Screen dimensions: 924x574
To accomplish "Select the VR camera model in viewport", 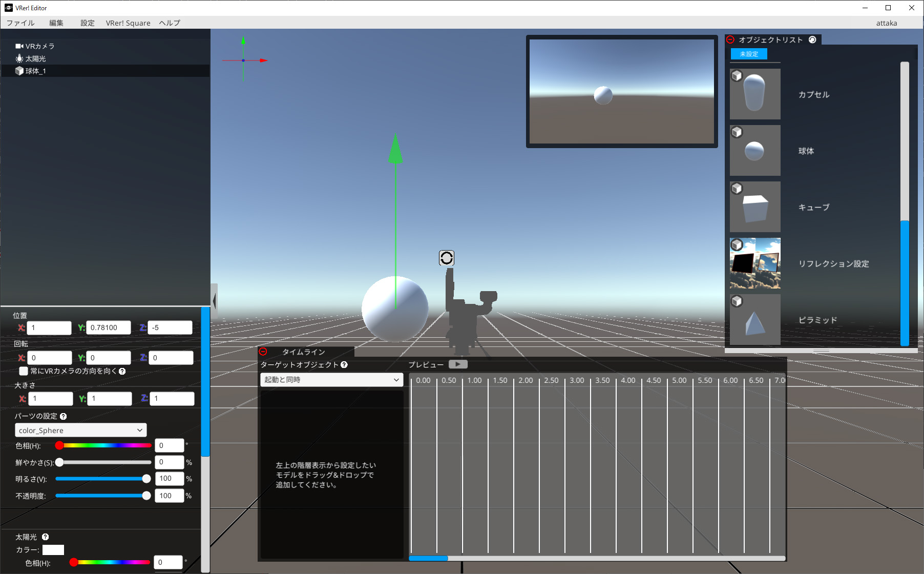I will coord(469,312).
